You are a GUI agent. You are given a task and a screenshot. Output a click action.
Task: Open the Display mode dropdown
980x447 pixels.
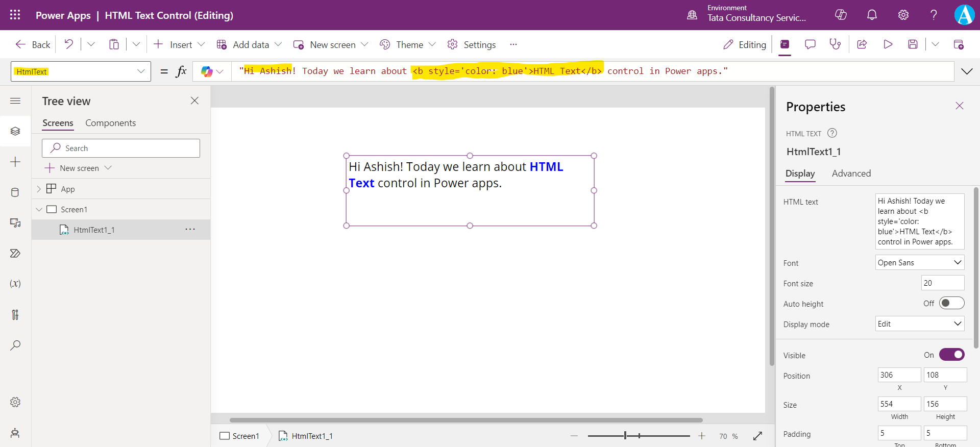(919, 324)
